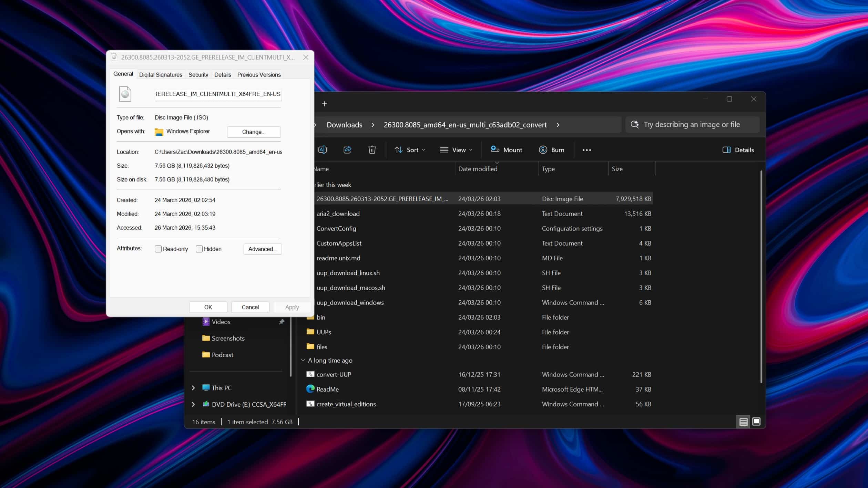Burn the ISO to disc
Viewport: 868px width, 488px height.
click(551, 150)
